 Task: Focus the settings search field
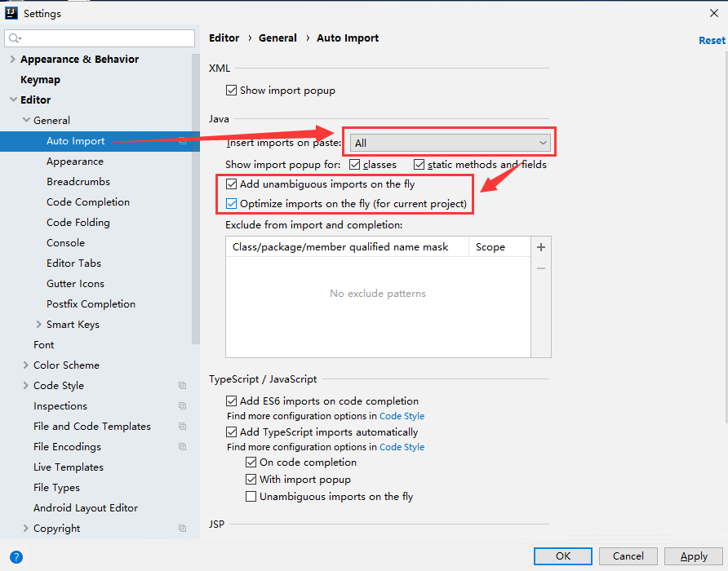100,38
